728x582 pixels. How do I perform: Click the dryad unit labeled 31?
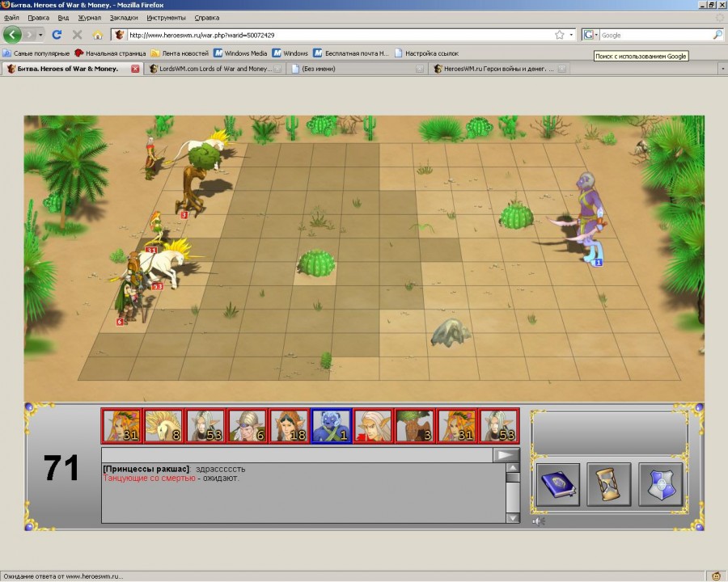pyautogui.click(x=156, y=230)
